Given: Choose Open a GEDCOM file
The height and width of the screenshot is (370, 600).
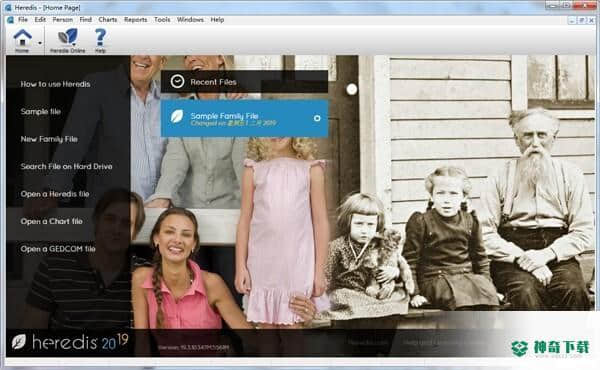Looking at the screenshot, I should [58, 249].
